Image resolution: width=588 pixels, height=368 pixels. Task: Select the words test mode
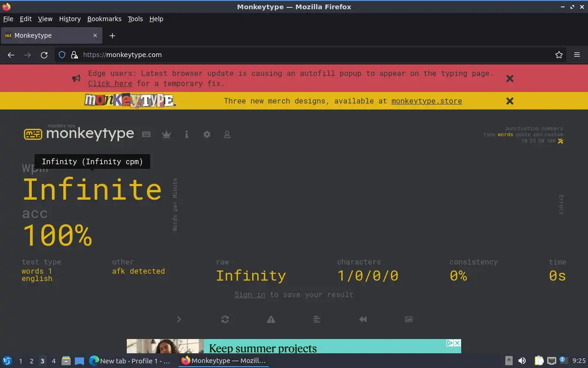pos(505,135)
